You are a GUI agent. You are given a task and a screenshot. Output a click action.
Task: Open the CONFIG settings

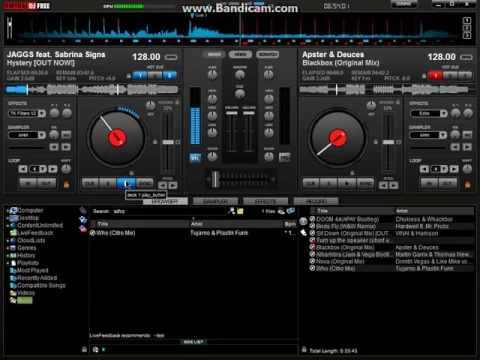(404, 4)
